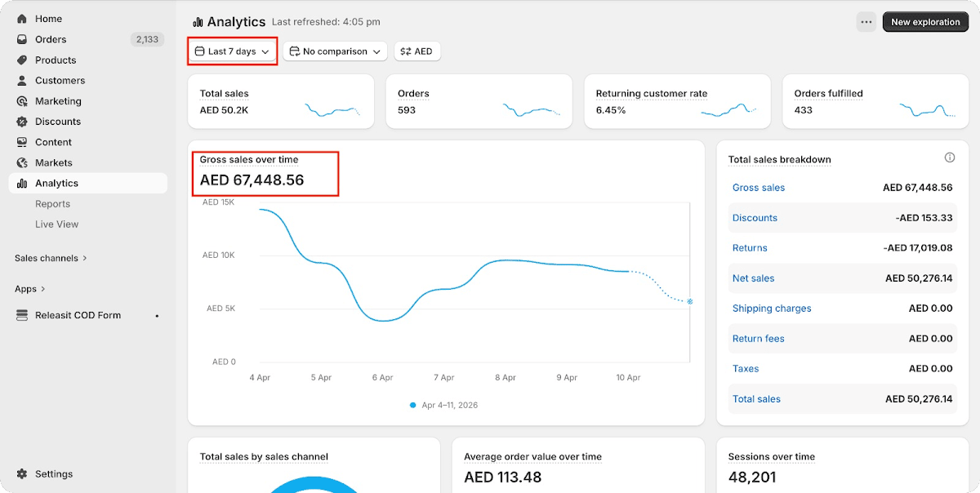
Task: Click the Last refreshed: 4:05 pm text
Action: [326, 22]
